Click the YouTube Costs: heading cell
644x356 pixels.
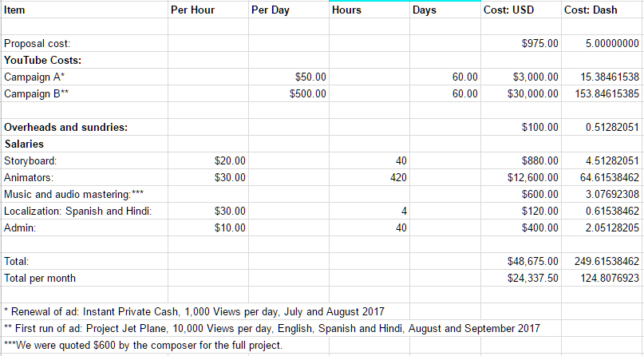tap(85, 60)
